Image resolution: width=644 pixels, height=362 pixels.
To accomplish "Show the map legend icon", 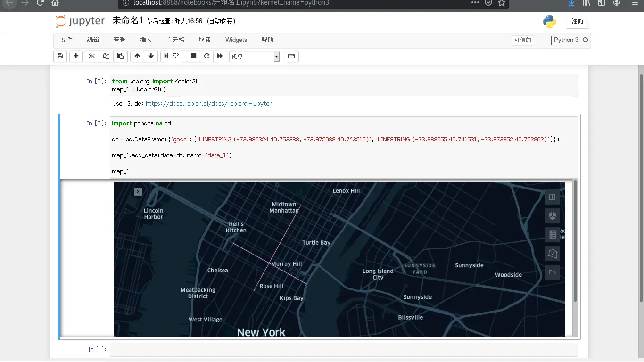I will coord(553,235).
